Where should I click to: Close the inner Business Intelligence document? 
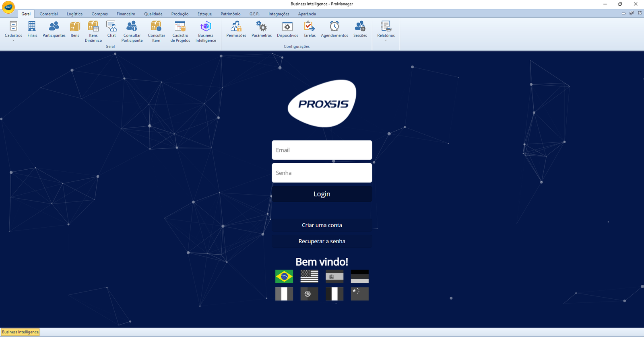pyautogui.click(x=640, y=13)
